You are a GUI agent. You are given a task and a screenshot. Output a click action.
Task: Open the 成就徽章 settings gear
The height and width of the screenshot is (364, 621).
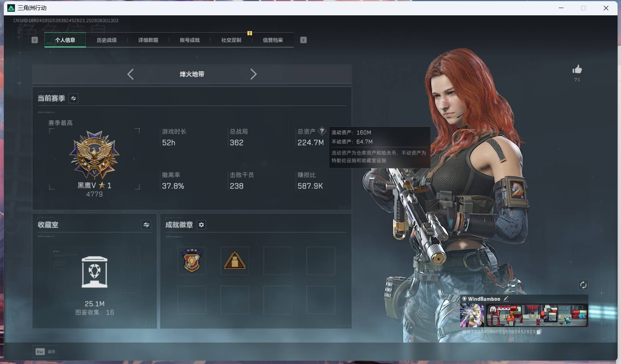(201, 225)
